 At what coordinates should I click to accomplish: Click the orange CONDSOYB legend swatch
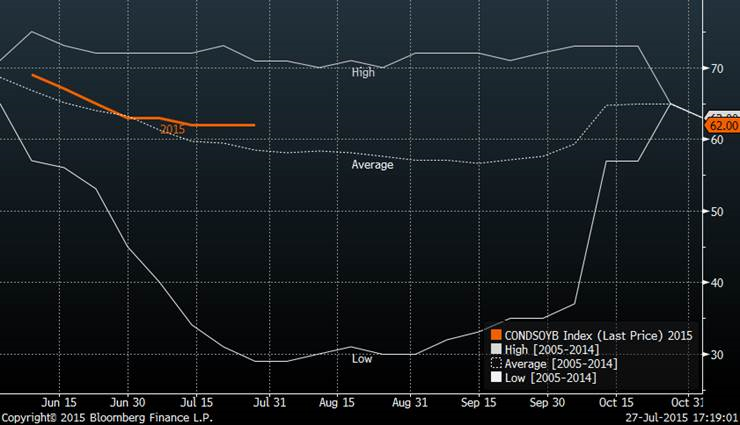496,336
